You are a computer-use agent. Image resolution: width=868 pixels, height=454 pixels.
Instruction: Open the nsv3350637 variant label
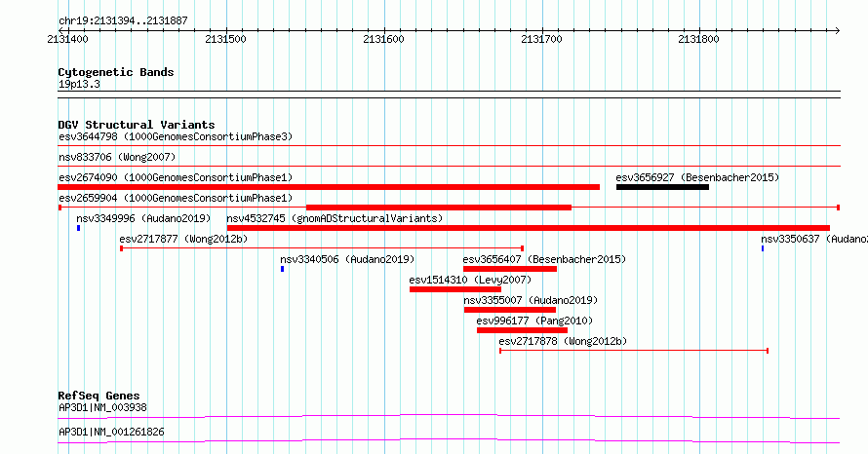(x=814, y=239)
